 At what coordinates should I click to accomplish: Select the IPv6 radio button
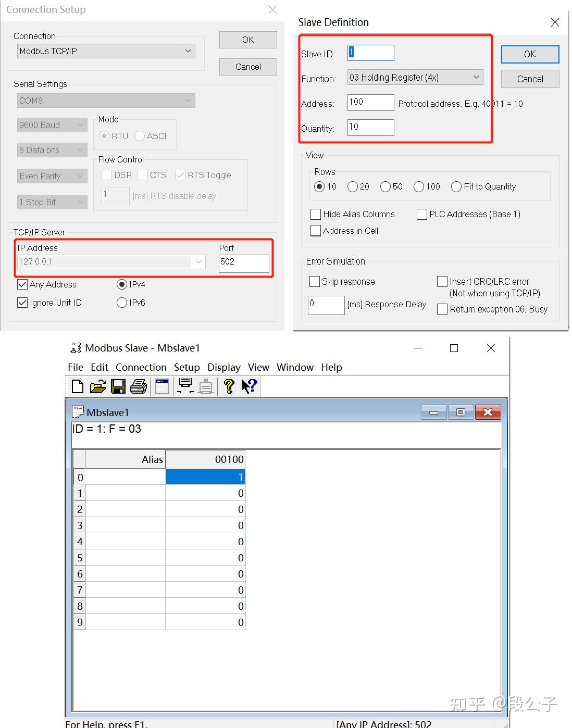tap(121, 303)
